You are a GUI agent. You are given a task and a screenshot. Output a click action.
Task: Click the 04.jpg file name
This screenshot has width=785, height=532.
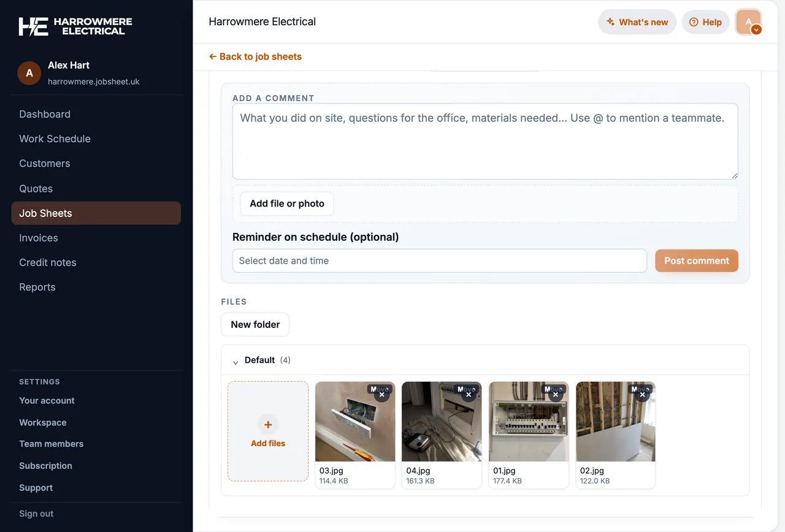(418, 471)
